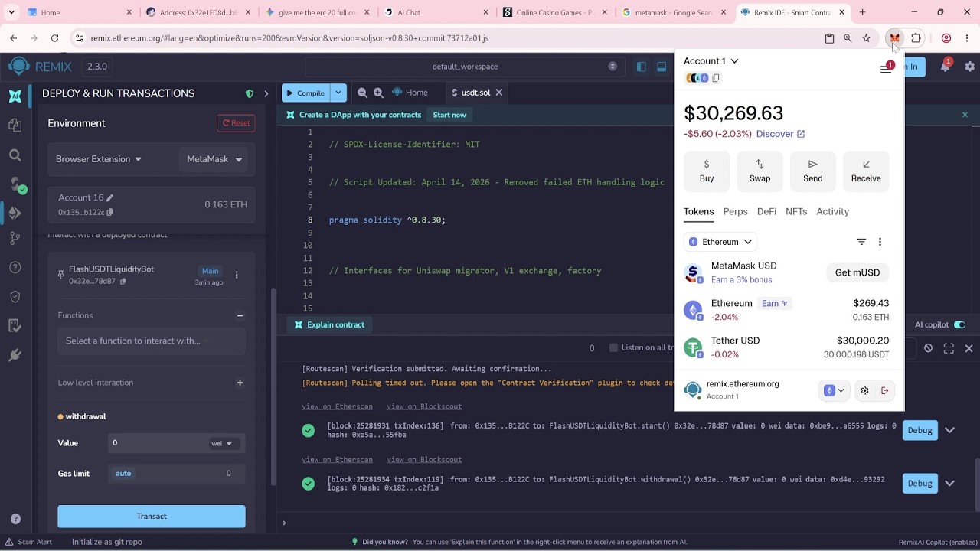This screenshot has height=551, width=980.
Task: Open the function selection dropdown
Action: pyautogui.click(x=152, y=341)
